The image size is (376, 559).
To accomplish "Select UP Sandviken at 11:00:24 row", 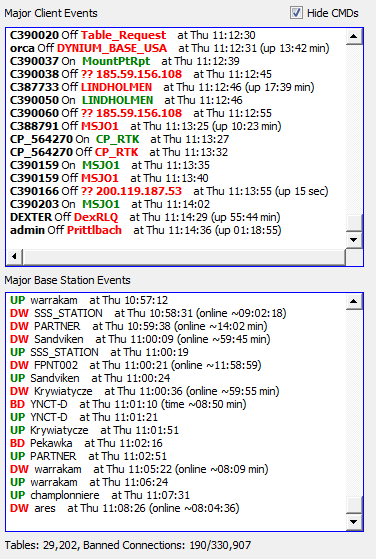I will point(90,378).
